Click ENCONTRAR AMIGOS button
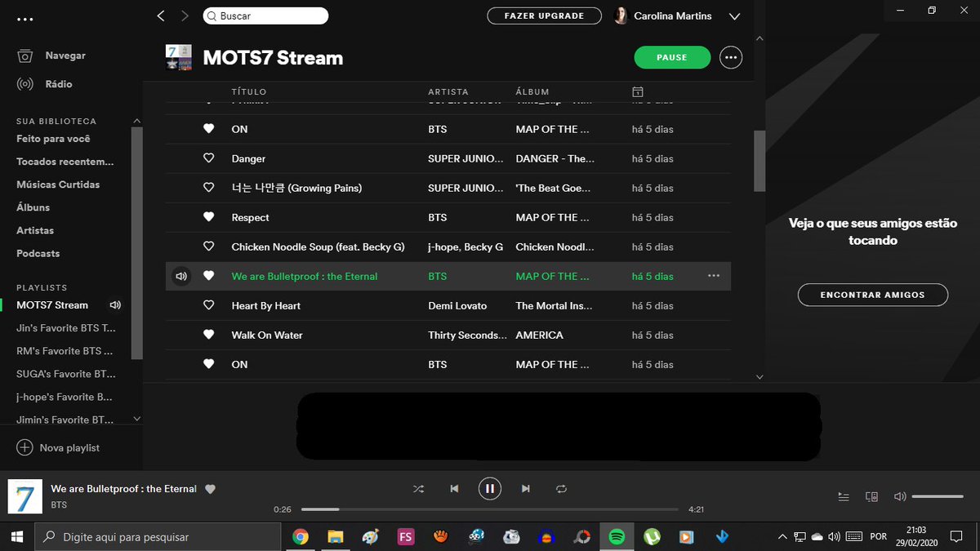Image resolution: width=980 pixels, height=551 pixels. pos(872,295)
